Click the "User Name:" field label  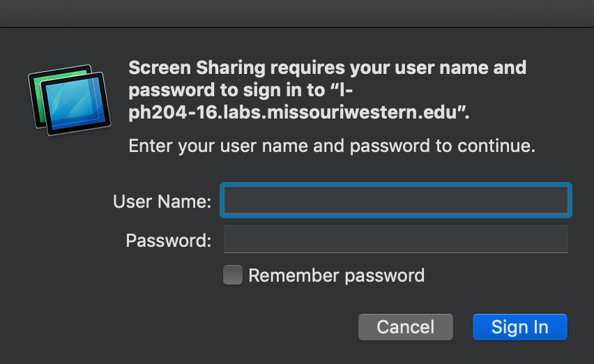pyautogui.click(x=162, y=202)
